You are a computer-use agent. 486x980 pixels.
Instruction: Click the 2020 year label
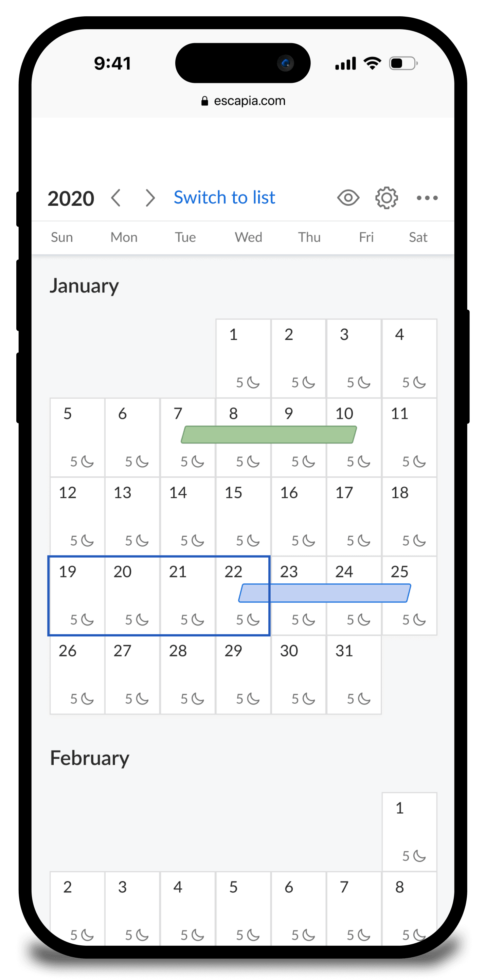tap(71, 199)
